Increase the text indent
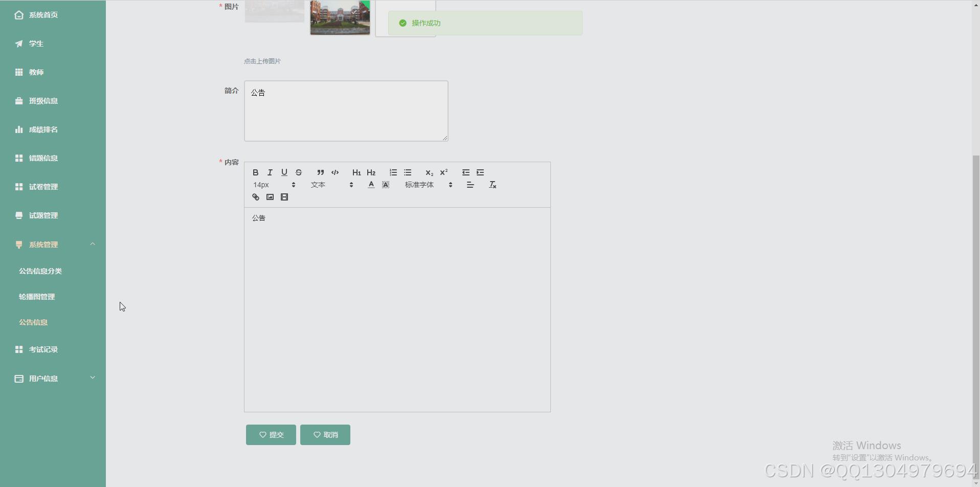Image resolution: width=980 pixels, height=487 pixels. pos(480,172)
